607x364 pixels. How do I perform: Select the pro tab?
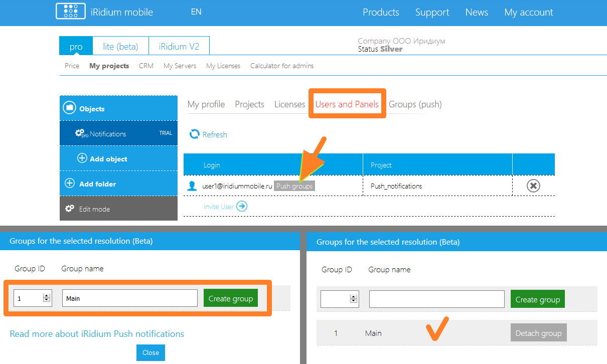click(x=76, y=46)
